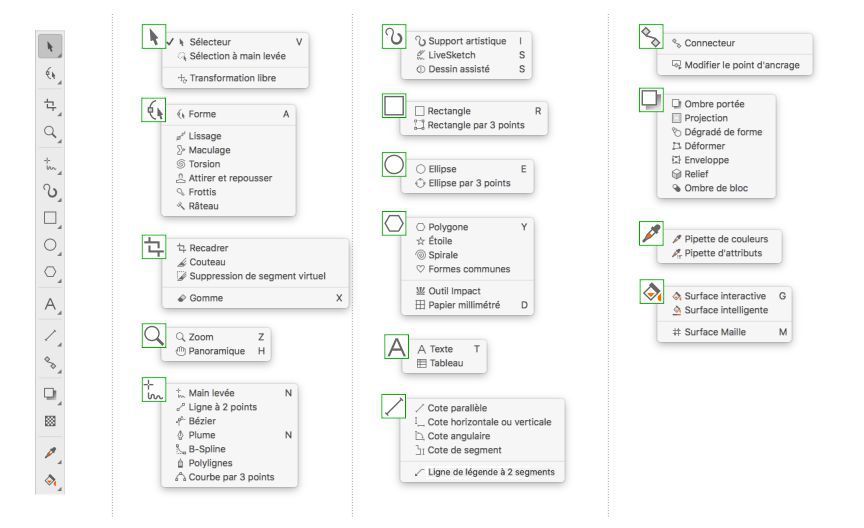This screenshot has width=864, height=528.
Task: Click the Zoom magnifier in the toolbox
Action: (x=48, y=131)
